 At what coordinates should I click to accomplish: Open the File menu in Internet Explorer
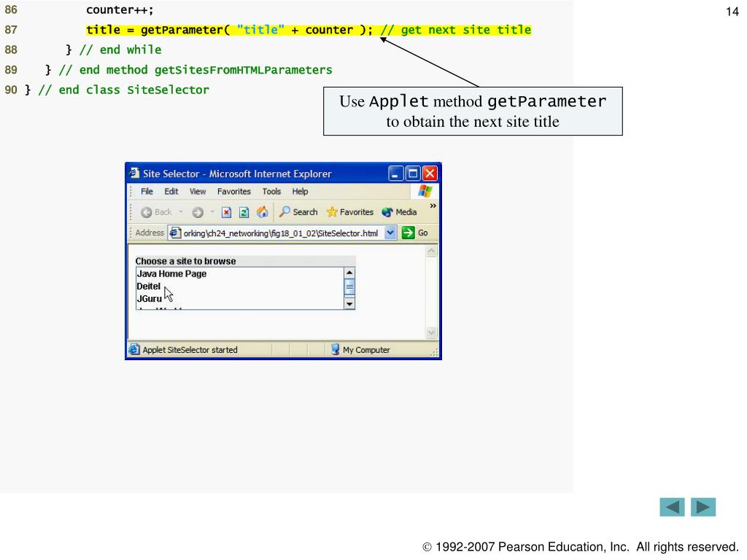(147, 192)
